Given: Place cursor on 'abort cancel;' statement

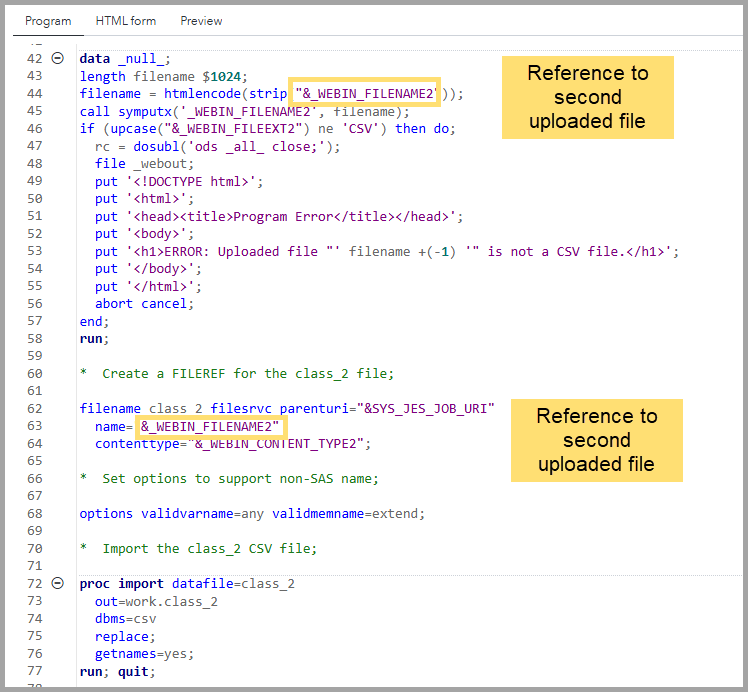Looking at the screenshot, I should point(144,304).
